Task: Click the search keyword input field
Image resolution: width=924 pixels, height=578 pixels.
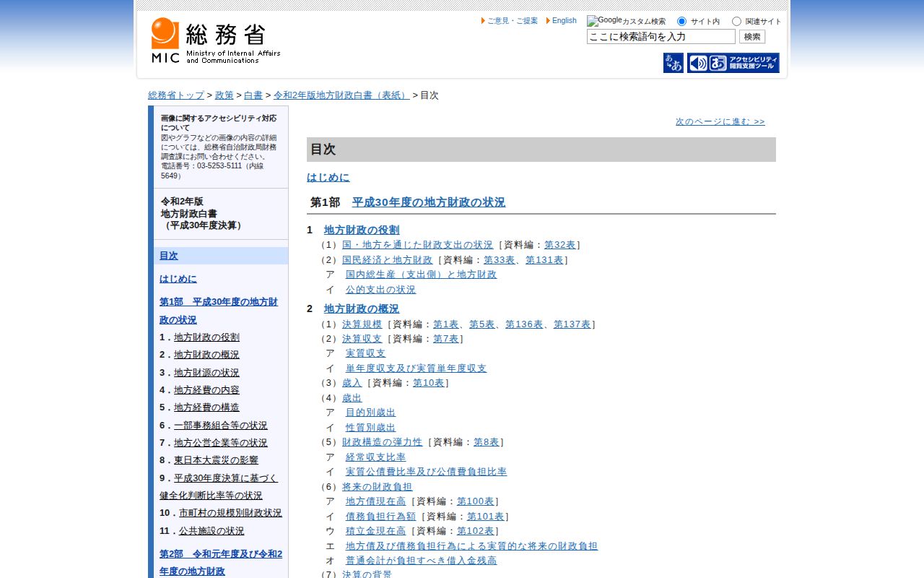Action: point(661,37)
